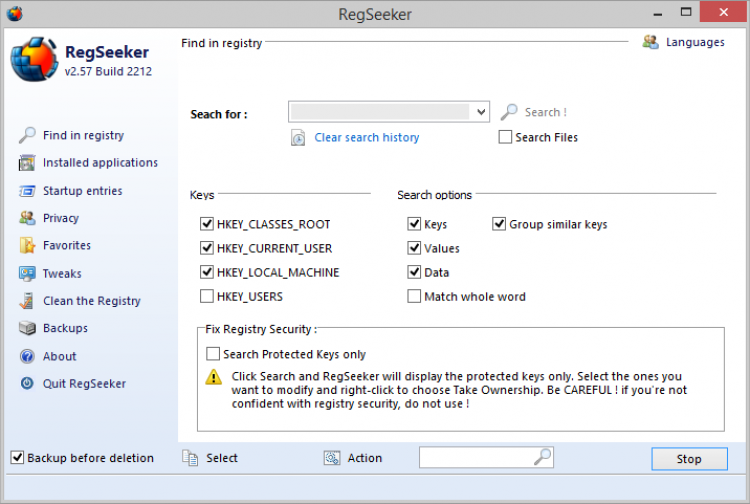Screen dimensions: 750x504
Task: Enable Match whole word checkbox
Action: tap(414, 296)
